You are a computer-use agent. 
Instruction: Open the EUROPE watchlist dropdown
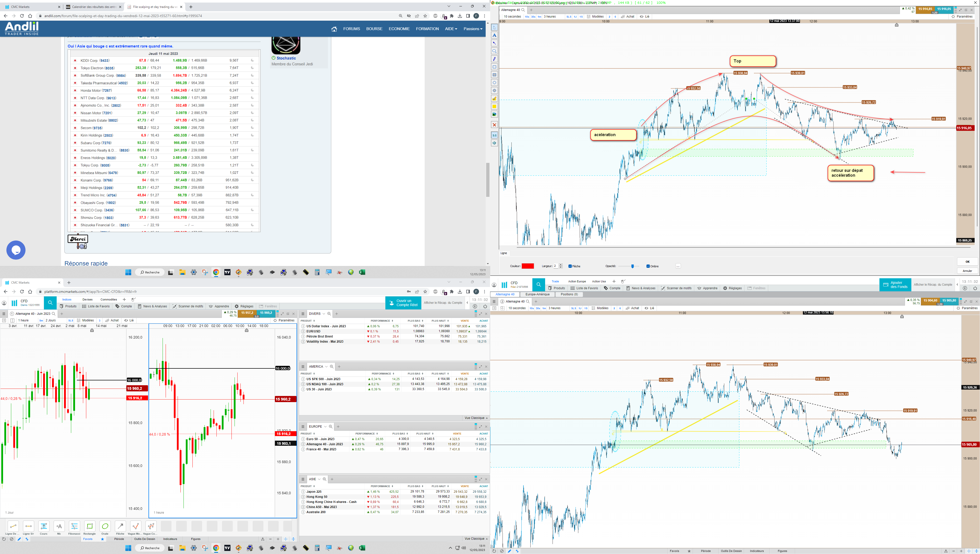tap(325, 427)
